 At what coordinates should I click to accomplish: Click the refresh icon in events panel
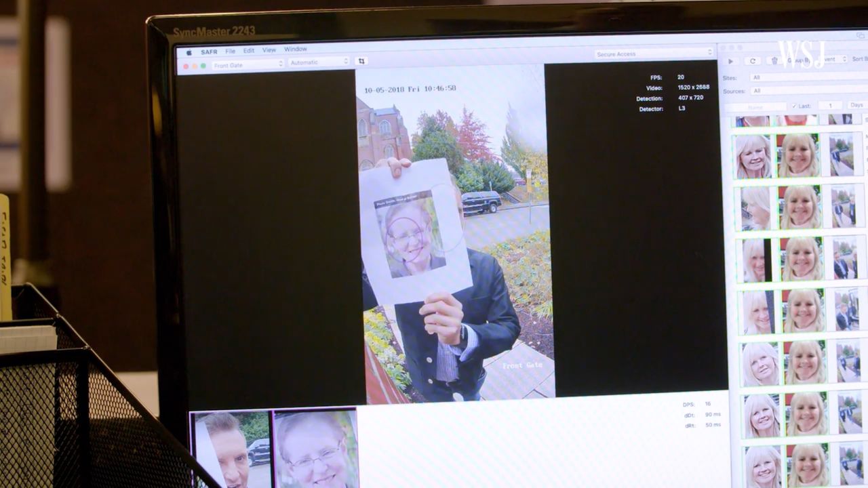pyautogui.click(x=752, y=60)
